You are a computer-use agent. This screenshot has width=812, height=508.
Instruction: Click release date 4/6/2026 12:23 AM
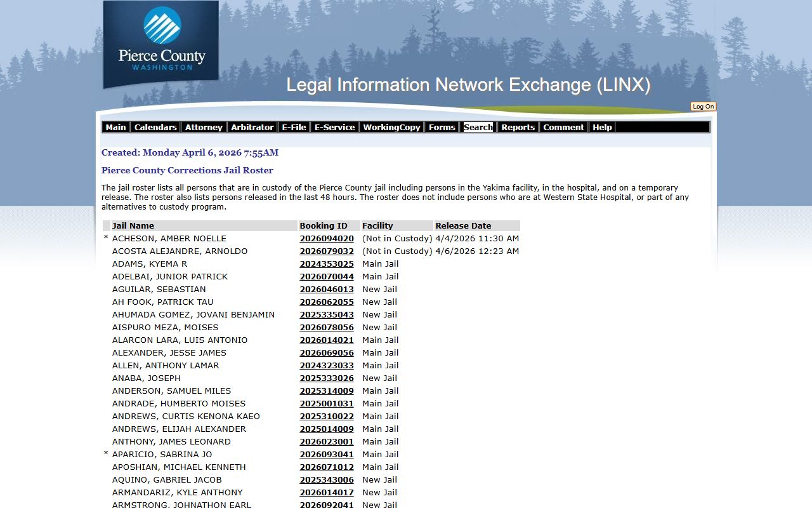(477, 251)
